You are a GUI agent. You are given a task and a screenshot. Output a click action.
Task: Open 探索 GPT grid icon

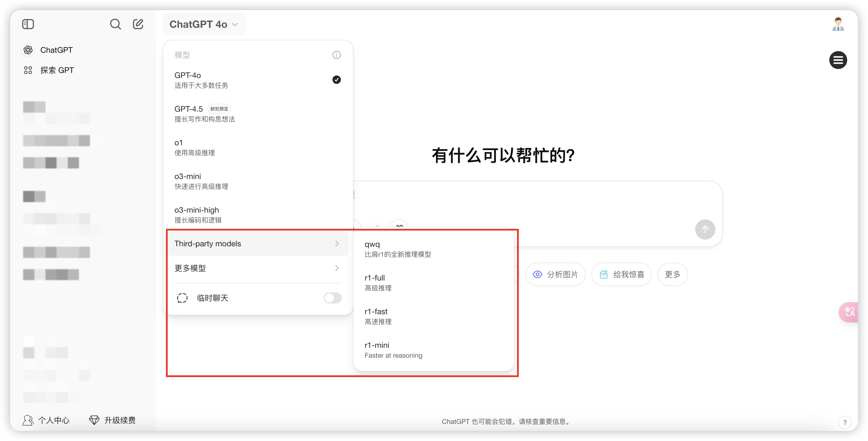click(x=28, y=70)
